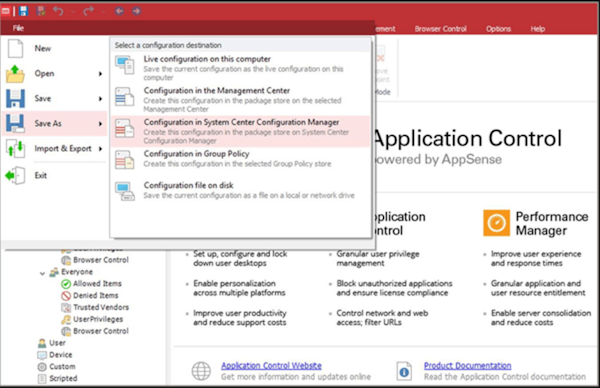
Task: Click the Performance Manager heading
Action: tap(552, 223)
